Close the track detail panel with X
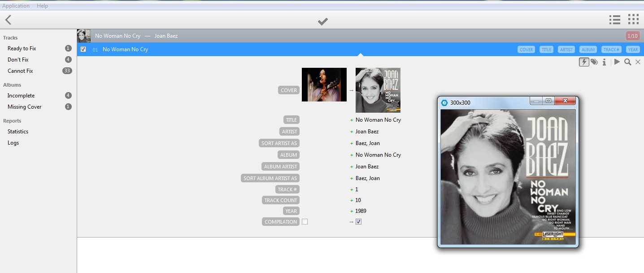Viewport: 644px width, 273px height. point(638,62)
